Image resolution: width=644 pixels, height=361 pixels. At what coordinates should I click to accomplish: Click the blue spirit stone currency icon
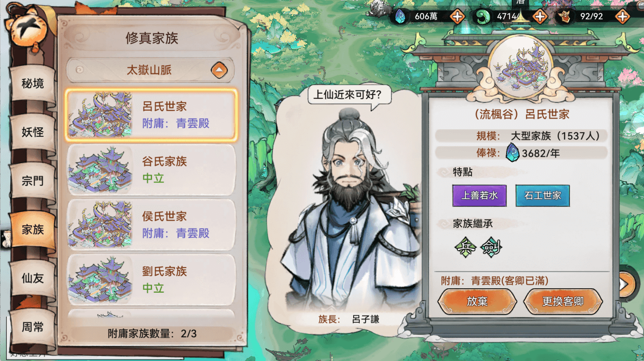(401, 17)
